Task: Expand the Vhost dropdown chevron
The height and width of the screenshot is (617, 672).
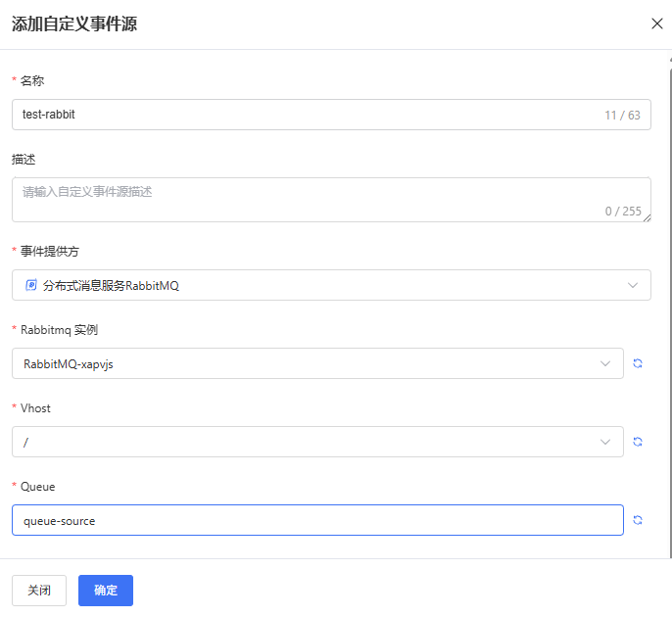Action: [605, 443]
